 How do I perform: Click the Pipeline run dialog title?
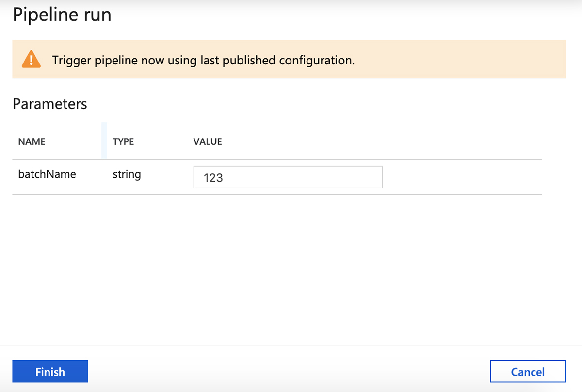tap(62, 15)
